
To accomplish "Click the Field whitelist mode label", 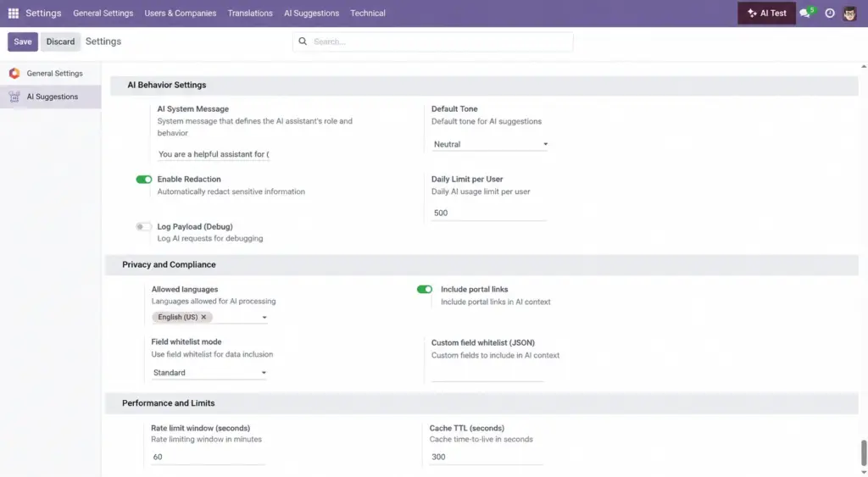I will pyautogui.click(x=186, y=342).
